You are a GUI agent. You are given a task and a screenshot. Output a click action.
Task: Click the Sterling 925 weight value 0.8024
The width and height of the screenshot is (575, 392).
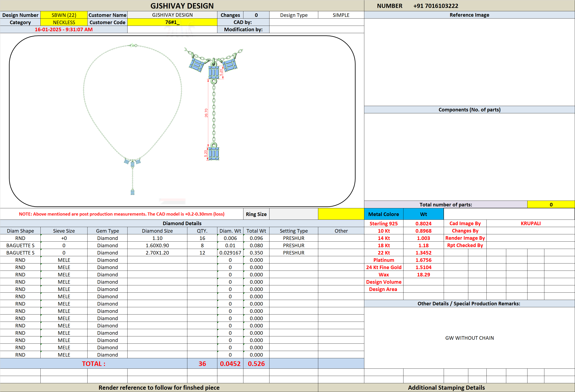[423, 223]
